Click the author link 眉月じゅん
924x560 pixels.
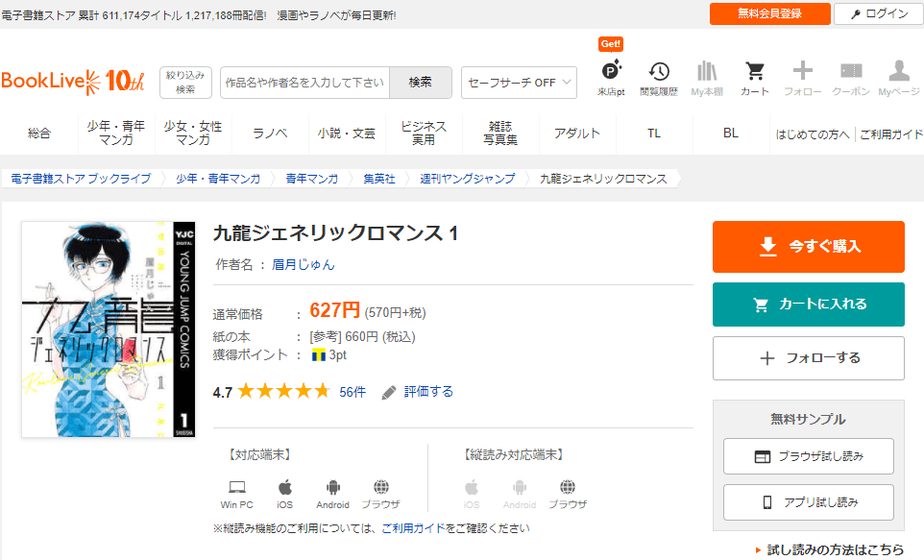[304, 264]
